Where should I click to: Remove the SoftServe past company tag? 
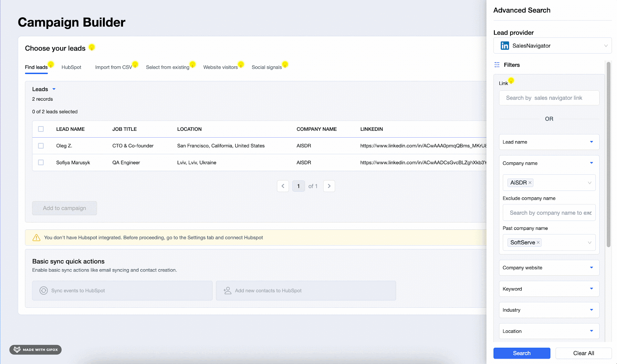pos(538,243)
